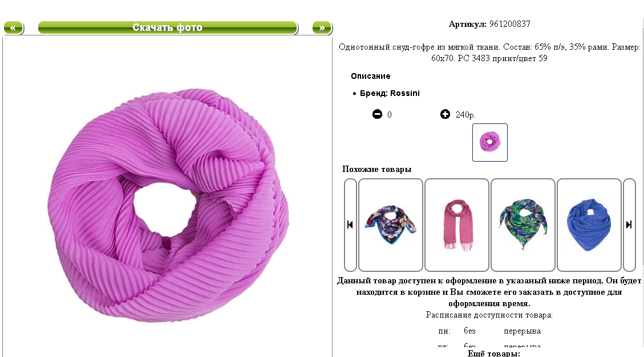The width and height of the screenshot is (644, 357).
Task: Open the green-blue floral scarf product
Action: 523,224
